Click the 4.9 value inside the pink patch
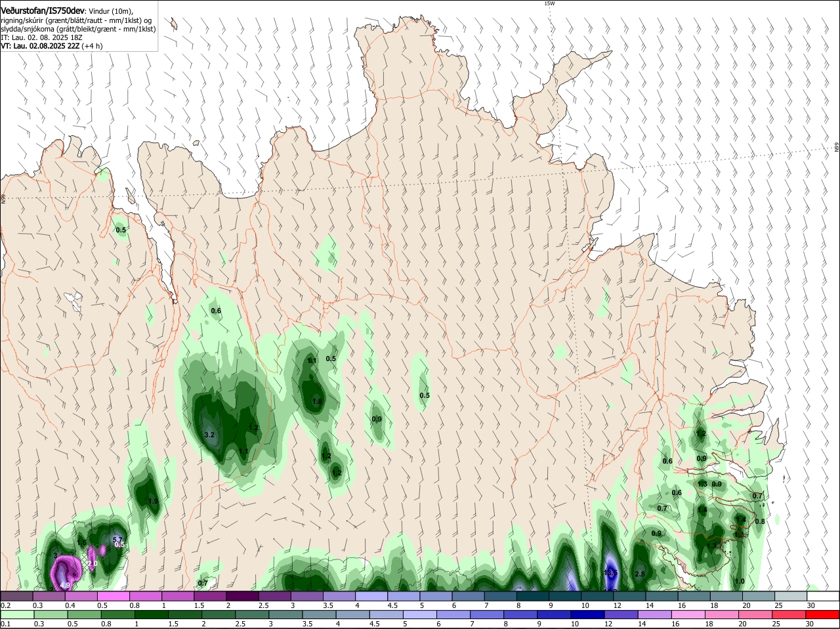The height and width of the screenshot is (629, 840). tap(65, 585)
